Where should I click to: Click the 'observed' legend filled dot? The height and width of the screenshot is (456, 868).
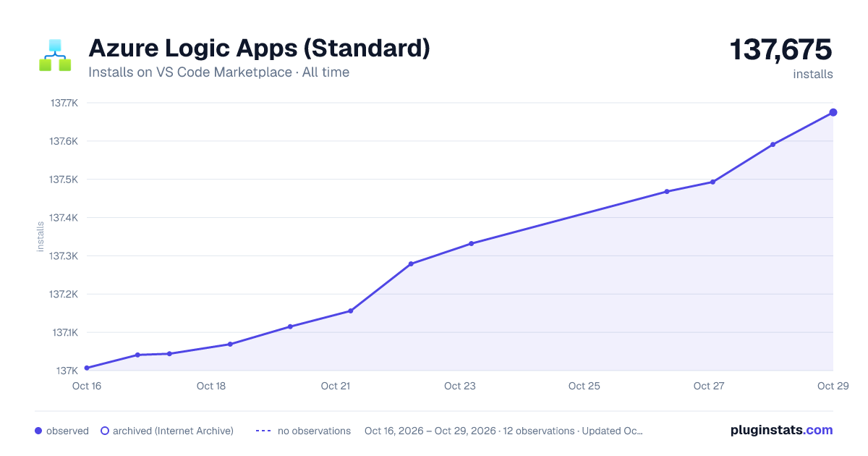pos(38,431)
